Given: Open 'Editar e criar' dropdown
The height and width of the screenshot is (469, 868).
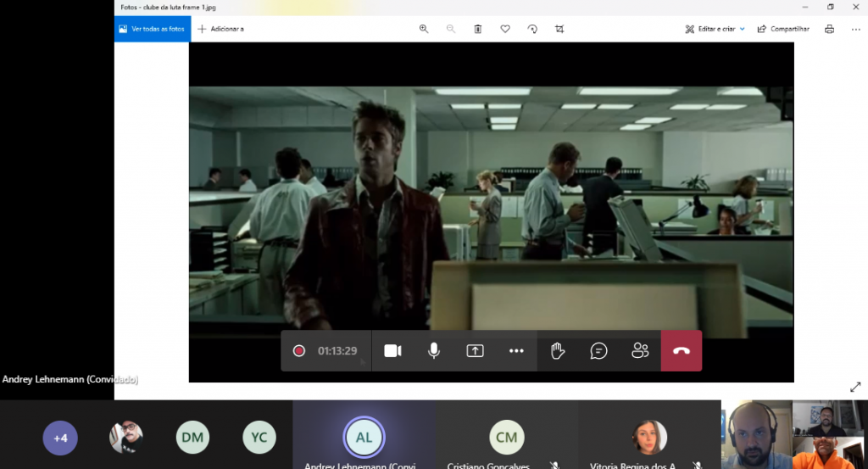Looking at the screenshot, I should [715, 29].
